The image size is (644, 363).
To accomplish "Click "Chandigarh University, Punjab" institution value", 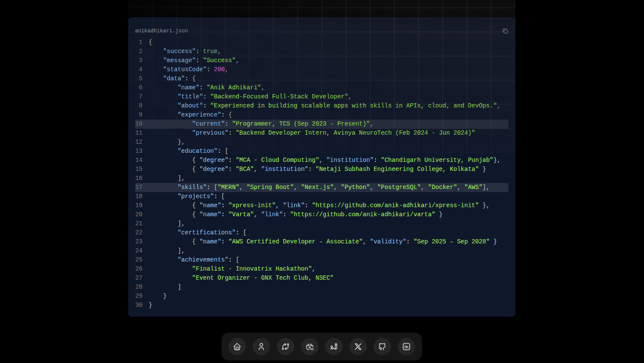I will [x=437, y=160].
